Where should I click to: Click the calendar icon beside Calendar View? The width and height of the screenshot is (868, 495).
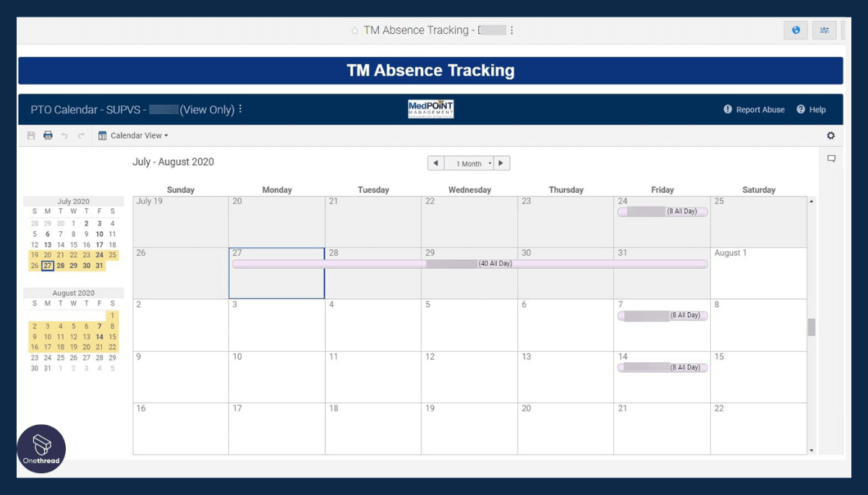(101, 135)
